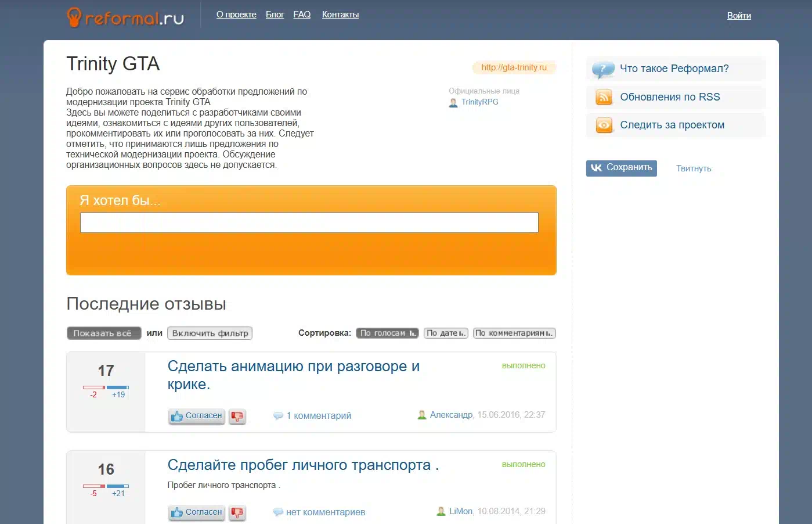812x524 pixels.
Task: Click the Показать всё button
Action: click(104, 333)
